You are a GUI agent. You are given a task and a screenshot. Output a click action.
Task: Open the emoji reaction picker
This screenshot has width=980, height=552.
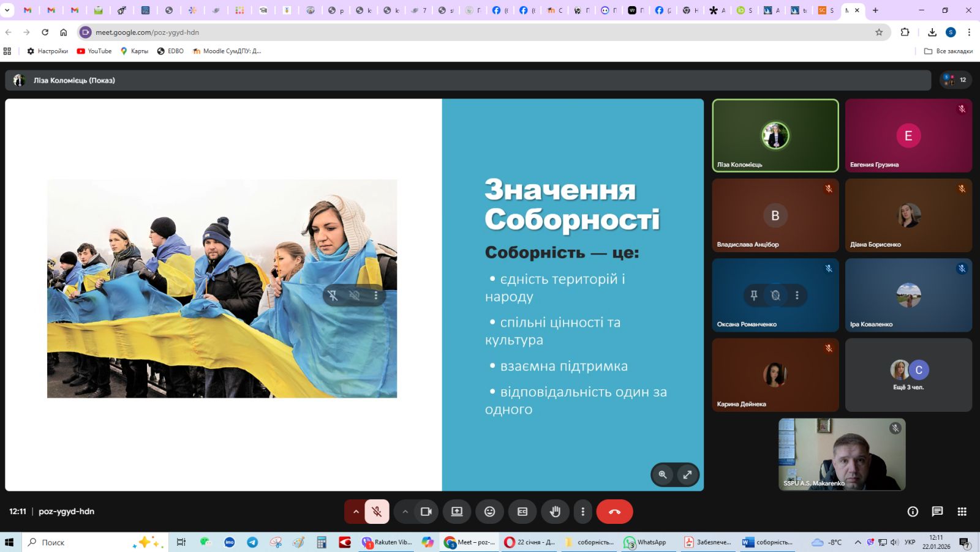[489, 512]
